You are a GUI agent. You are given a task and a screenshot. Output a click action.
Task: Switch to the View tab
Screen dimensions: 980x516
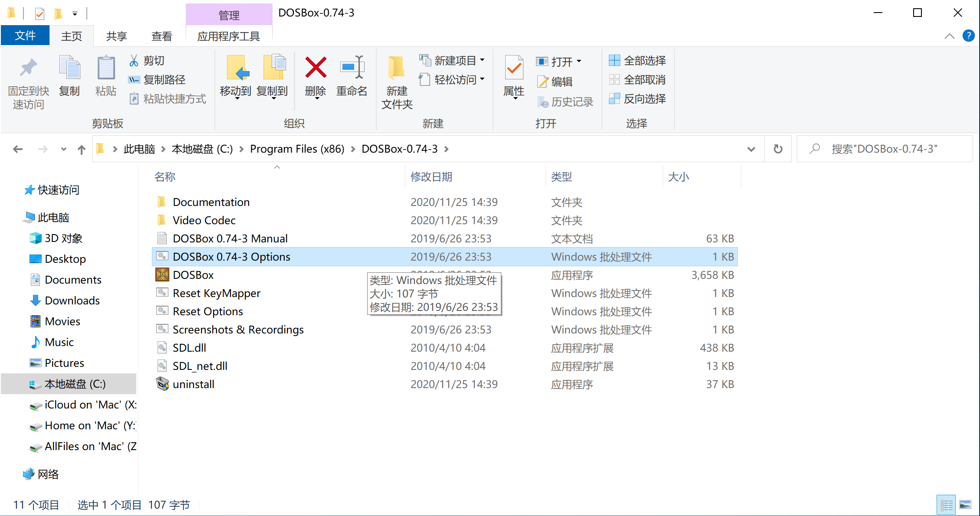(x=162, y=36)
